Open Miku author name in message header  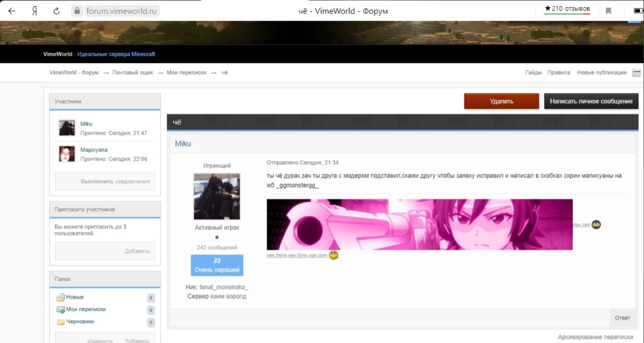(183, 144)
